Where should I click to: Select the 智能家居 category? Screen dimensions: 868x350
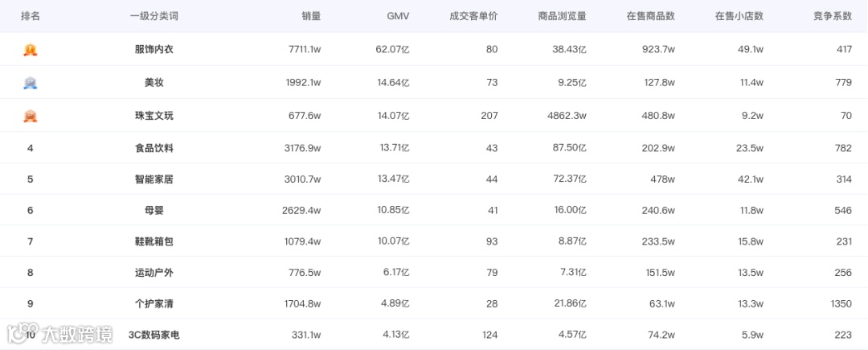[x=154, y=179]
